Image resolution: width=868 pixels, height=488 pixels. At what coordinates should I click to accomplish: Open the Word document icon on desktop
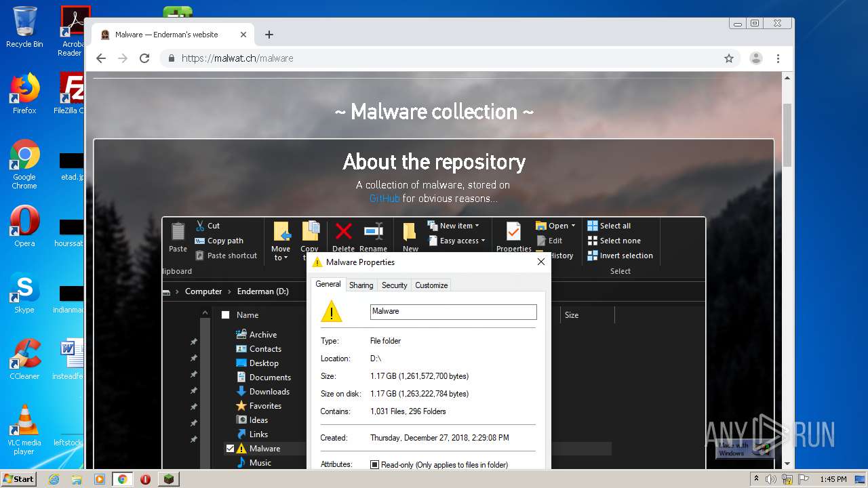tap(70, 359)
